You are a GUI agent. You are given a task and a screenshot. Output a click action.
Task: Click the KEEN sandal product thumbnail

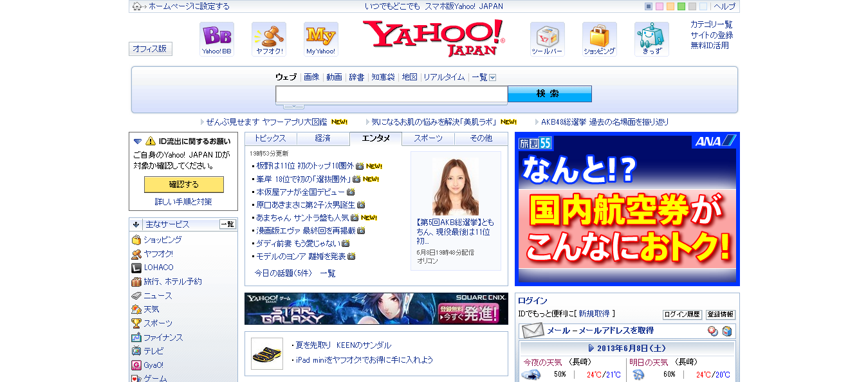tap(267, 354)
